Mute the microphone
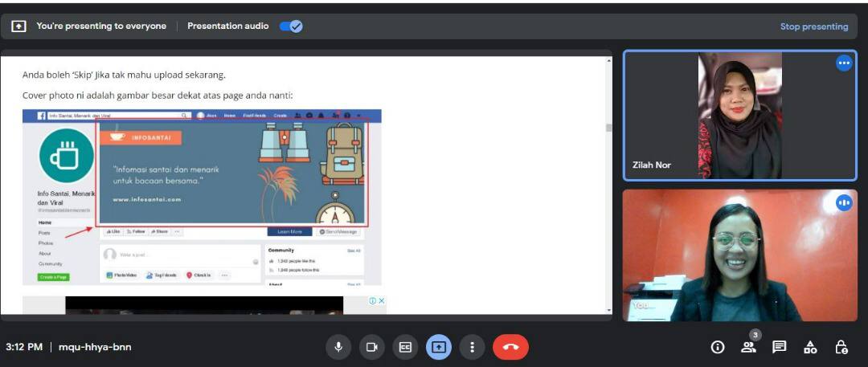The image size is (868, 367). 338,347
